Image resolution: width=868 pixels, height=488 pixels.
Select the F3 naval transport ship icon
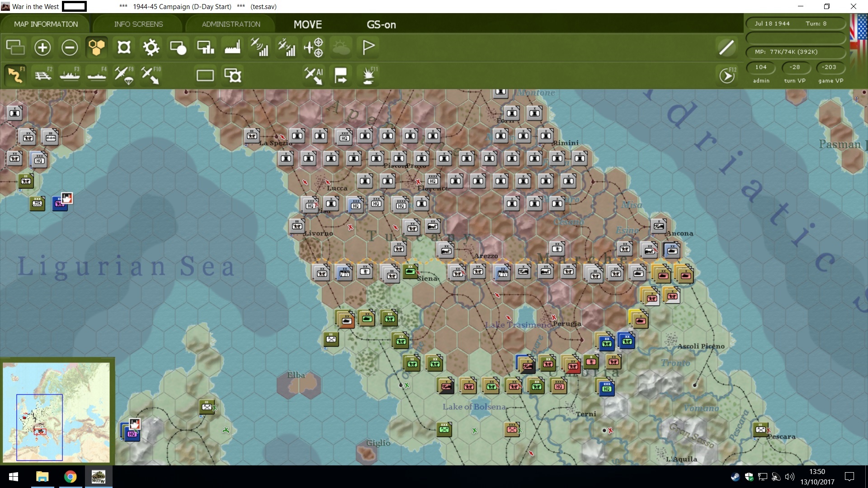click(70, 75)
